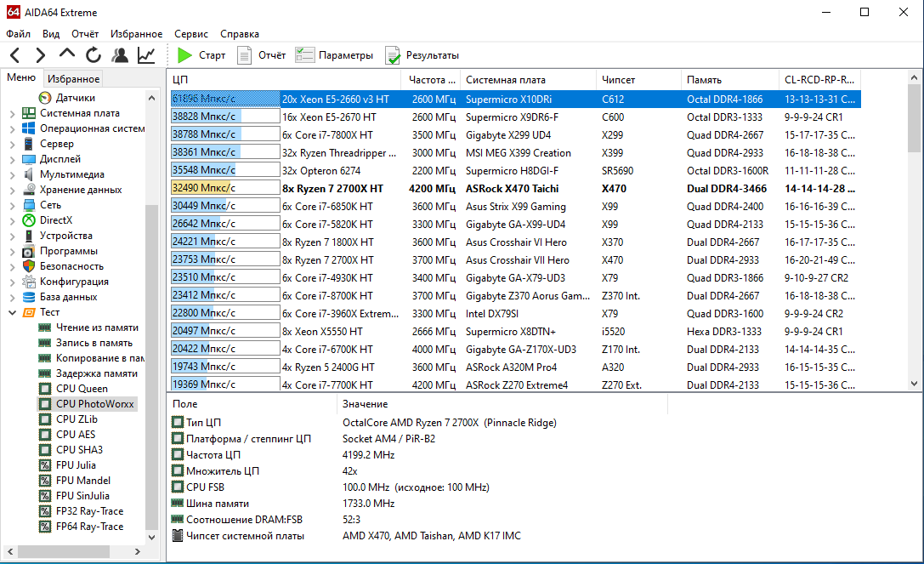The width and height of the screenshot is (924, 564).
Task: Select CPU SHA3 test
Action: [x=80, y=450]
